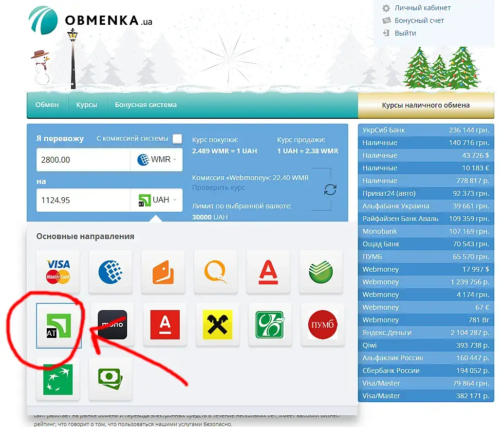Open the Курсы menu tab

pos(87,105)
